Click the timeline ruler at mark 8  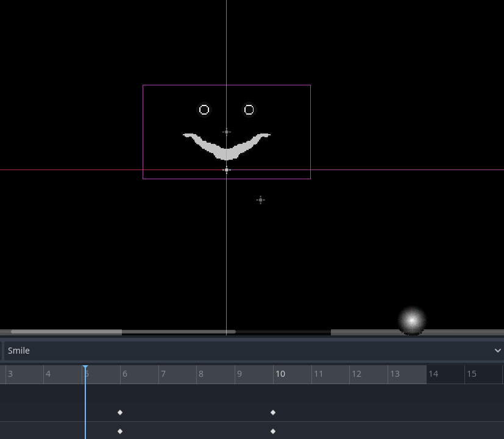click(x=201, y=374)
